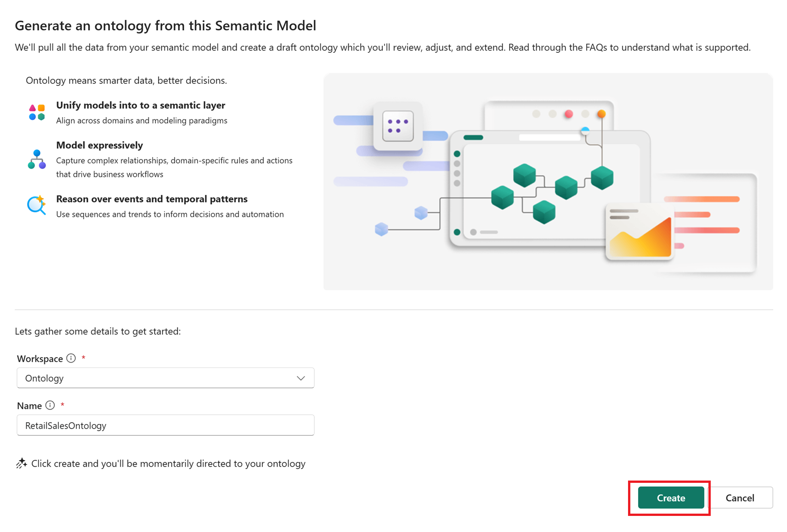Click the Generate an ontology dialog title
Image resolution: width=787 pixels, height=532 pixels.
tap(165, 26)
